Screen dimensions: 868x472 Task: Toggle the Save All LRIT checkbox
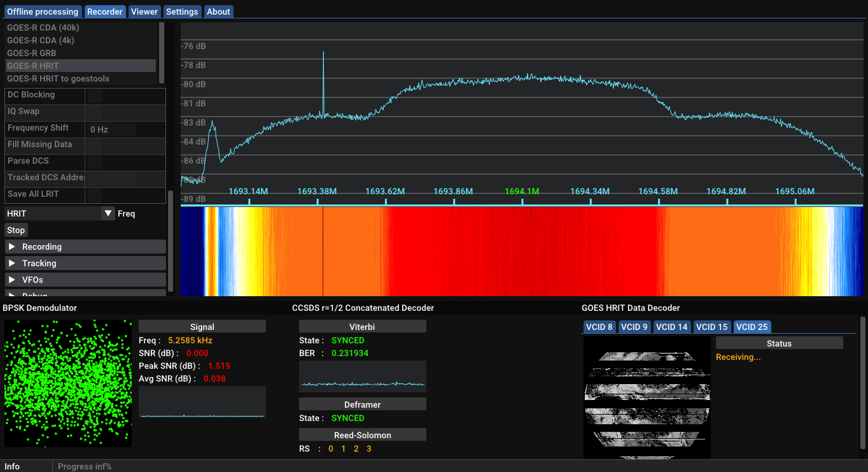coord(94,195)
